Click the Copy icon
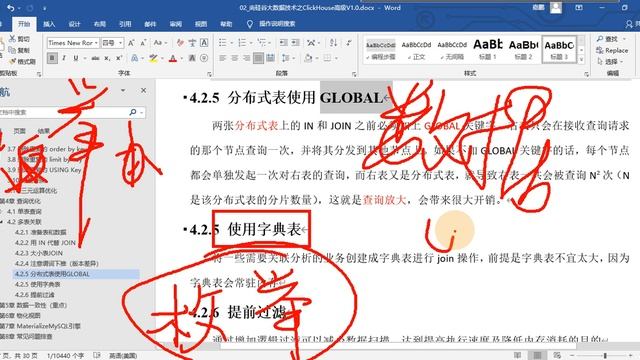This screenshot has height=360, width=640. (x=12, y=50)
